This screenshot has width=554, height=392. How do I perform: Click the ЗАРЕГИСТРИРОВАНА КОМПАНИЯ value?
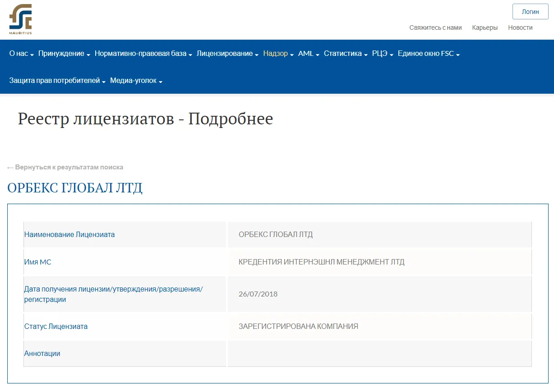pyautogui.click(x=298, y=326)
